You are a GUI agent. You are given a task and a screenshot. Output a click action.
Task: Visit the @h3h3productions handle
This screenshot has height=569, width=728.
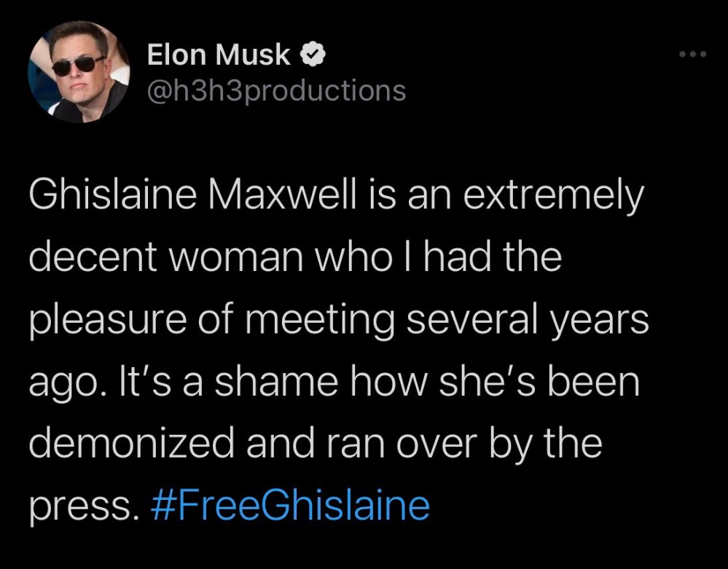pyautogui.click(x=277, y=90)
